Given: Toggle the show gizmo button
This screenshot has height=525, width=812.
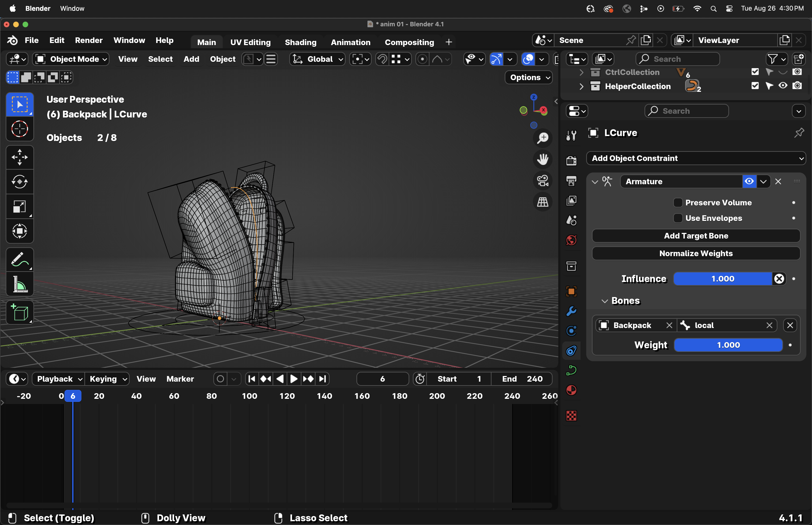Looking at the screenshot, I should click(x=496, y=59).
